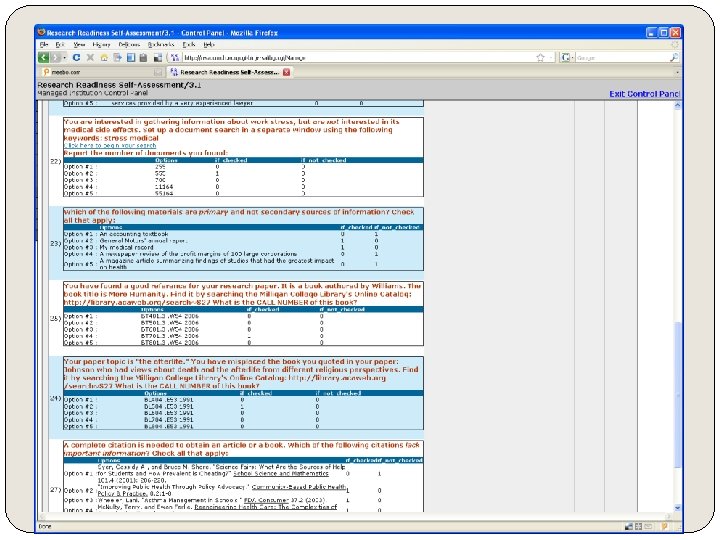Click the site identity favicon in address bar

click(174, 57)
